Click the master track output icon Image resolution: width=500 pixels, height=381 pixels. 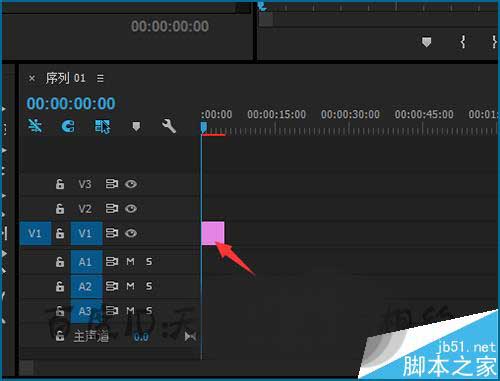pyautogui.click(x=190, y=337)
